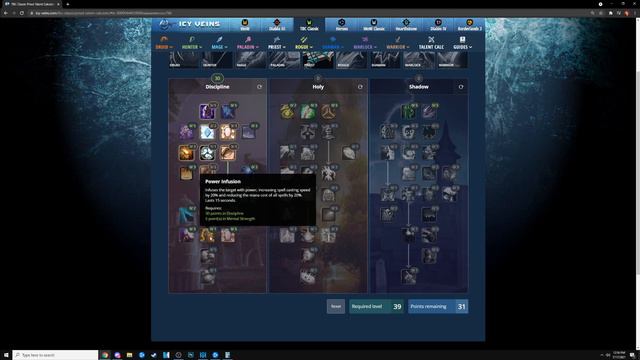
Task: Reset the Discipline talent tree
Action: pyautogui.click(x=260, y=87)
